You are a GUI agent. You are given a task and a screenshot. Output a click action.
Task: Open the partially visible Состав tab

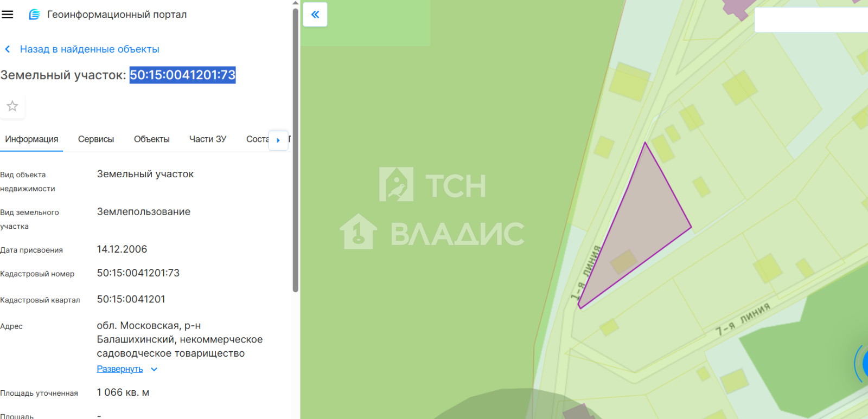coord(257,139)
